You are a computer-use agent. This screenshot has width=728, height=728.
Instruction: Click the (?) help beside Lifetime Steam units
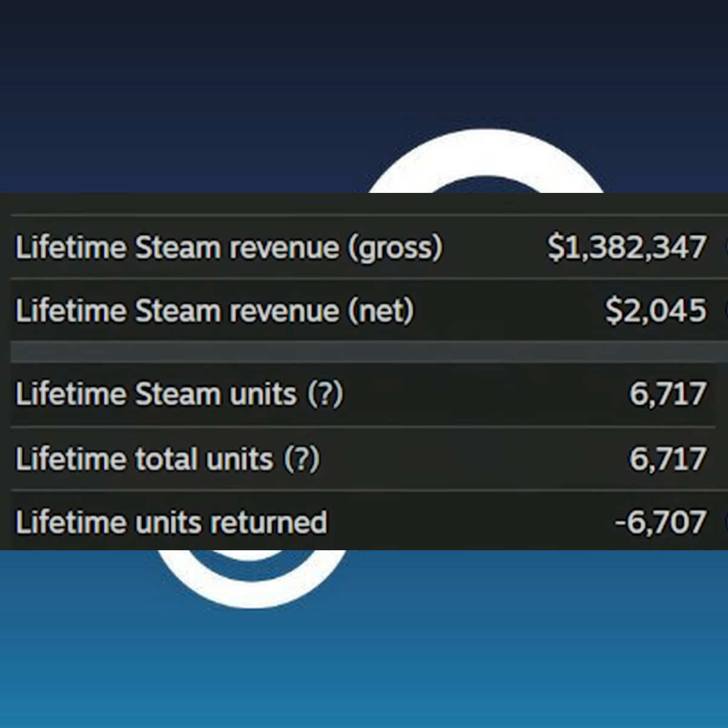click(x=325, y=394)
